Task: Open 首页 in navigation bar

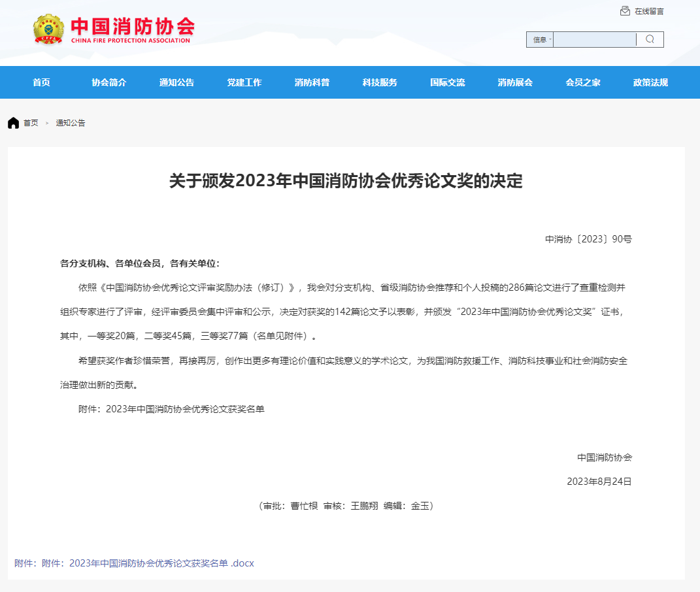Action: (x=41, y=82)
